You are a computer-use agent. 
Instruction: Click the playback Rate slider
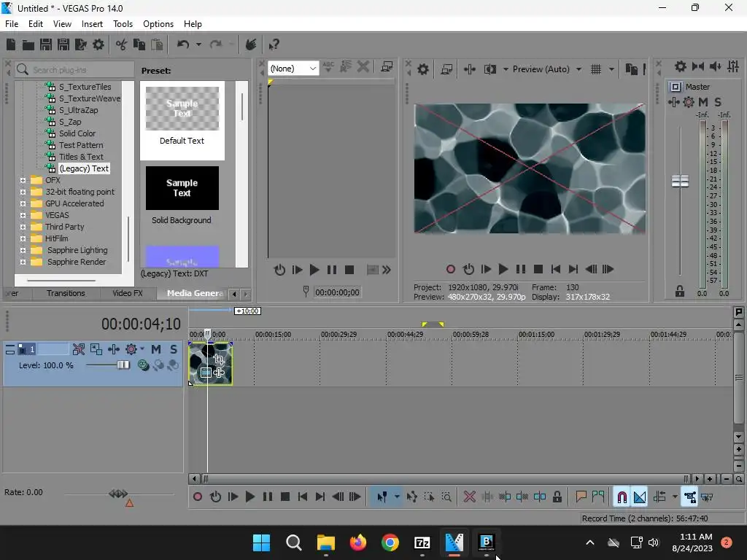point(119,494)
